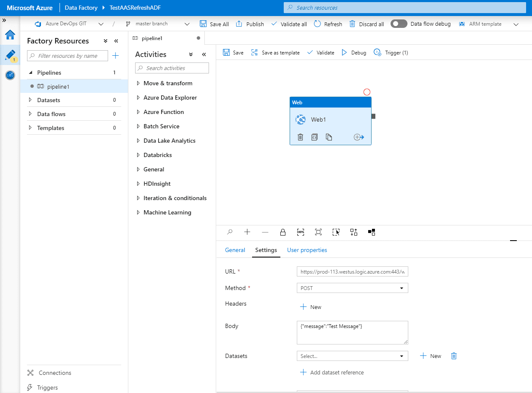Click Save as template
Screen dimensions: 532x393
[x=275, y=53]
